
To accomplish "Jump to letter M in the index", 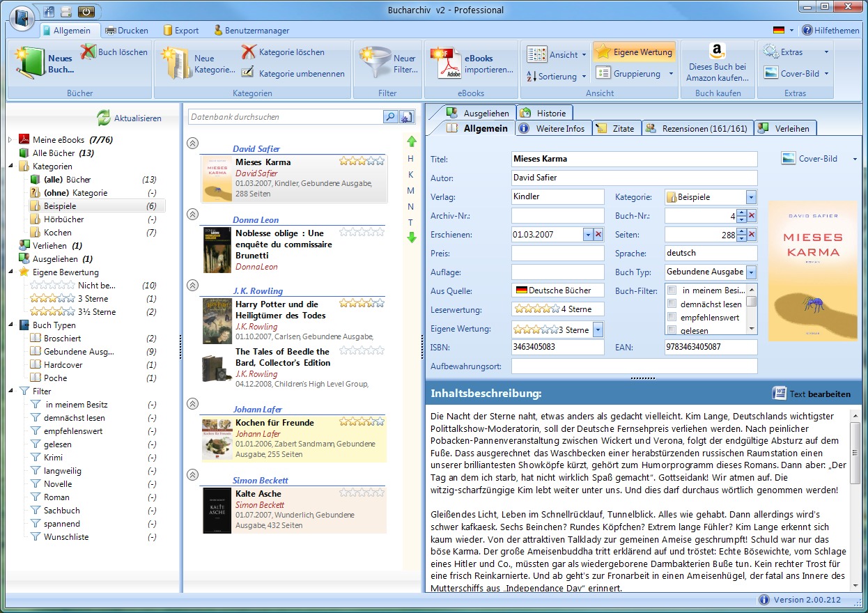I will coord(411,191).
